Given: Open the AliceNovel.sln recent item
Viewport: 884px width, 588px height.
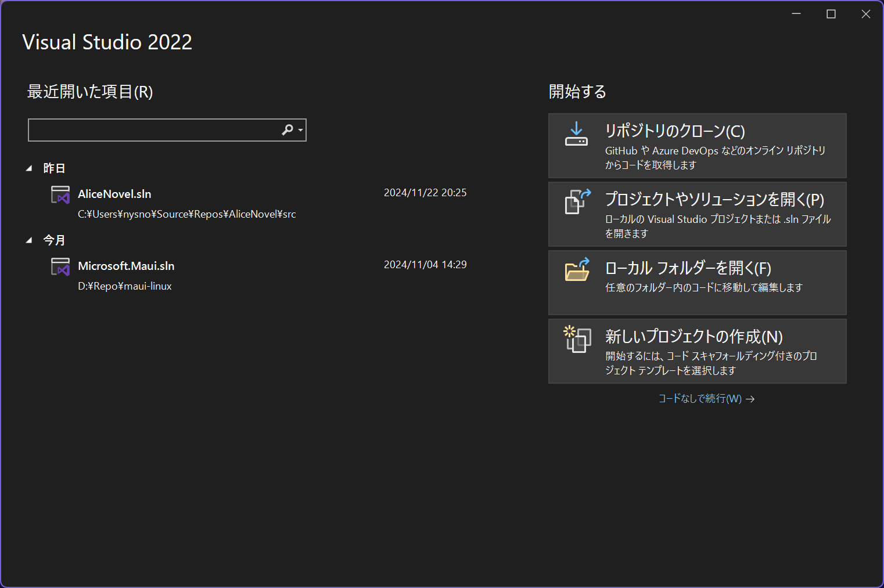Looking at the screenshot, I should (x=114, y=194).
